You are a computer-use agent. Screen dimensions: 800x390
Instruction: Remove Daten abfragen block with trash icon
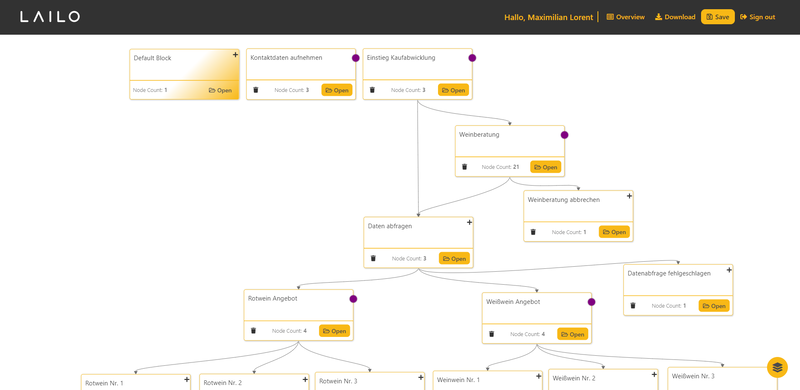point(373,258)
